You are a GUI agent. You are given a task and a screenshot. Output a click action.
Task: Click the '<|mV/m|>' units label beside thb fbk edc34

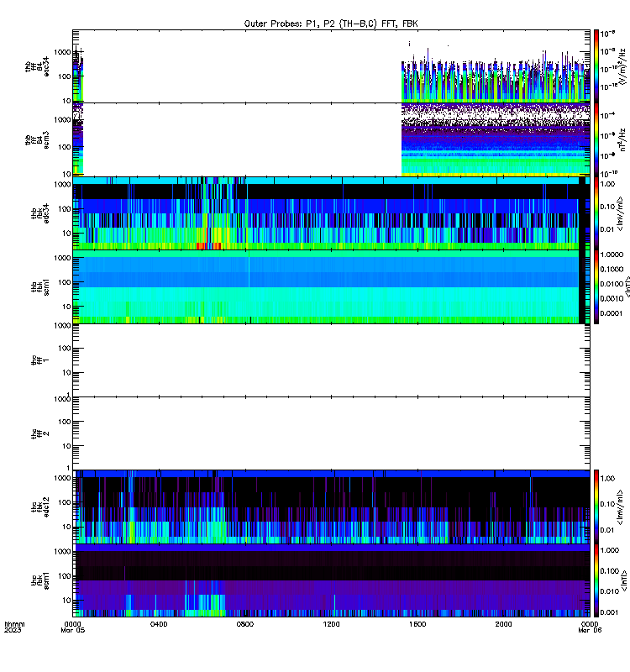(620, 213)
